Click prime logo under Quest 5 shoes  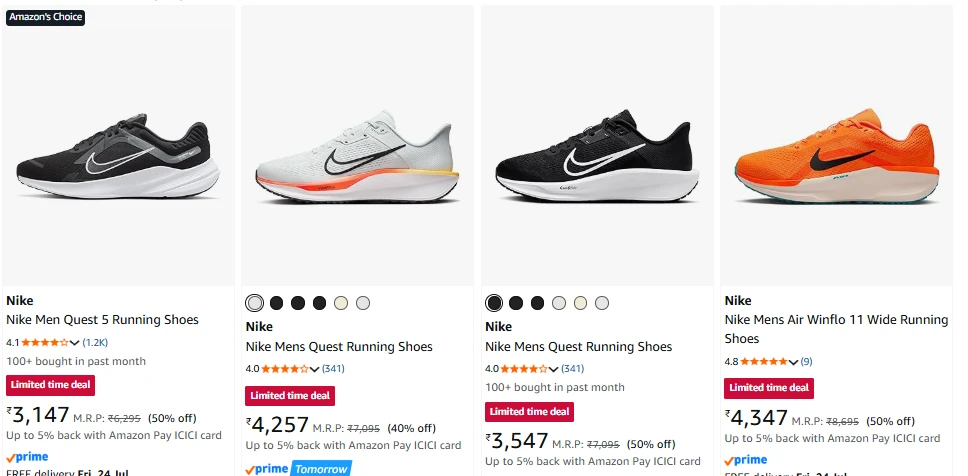(x=27, y=457)
